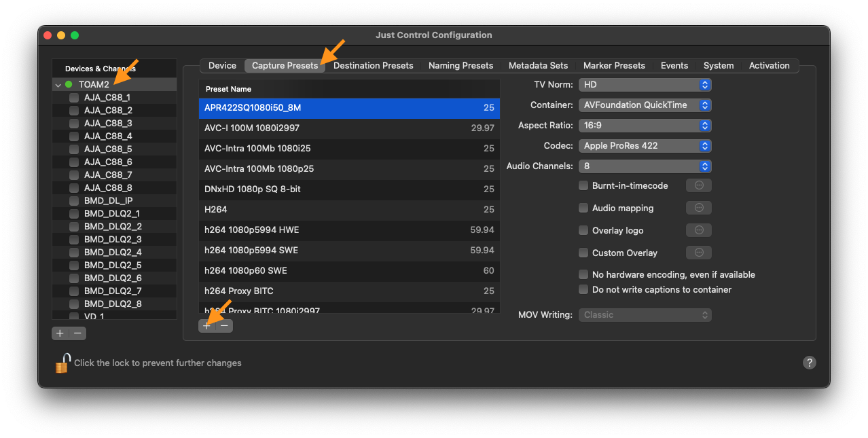The image size is (868, 438).
Task: Select the h264 1080p5994 HWE preset
Action: point(349,230)
